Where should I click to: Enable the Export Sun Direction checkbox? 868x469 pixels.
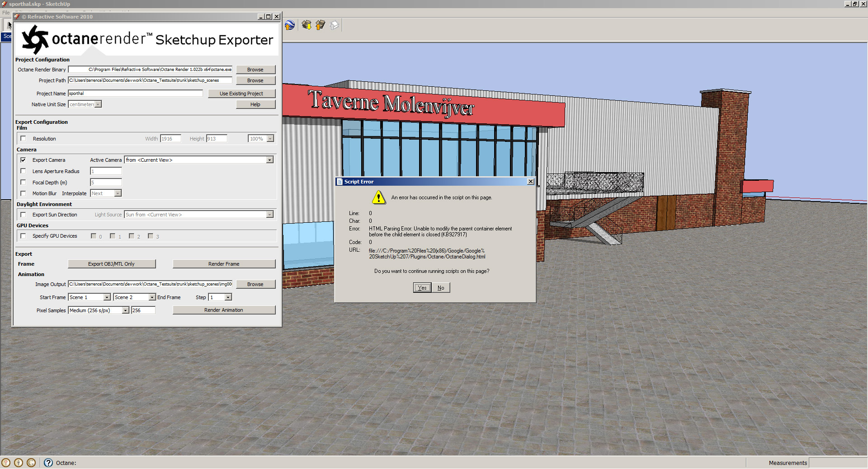24,215
